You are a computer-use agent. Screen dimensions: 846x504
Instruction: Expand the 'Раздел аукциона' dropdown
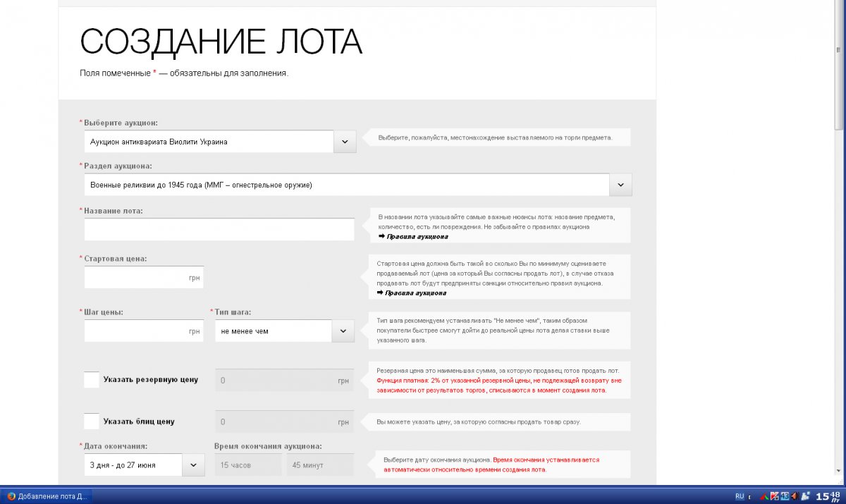coord(620,185)
